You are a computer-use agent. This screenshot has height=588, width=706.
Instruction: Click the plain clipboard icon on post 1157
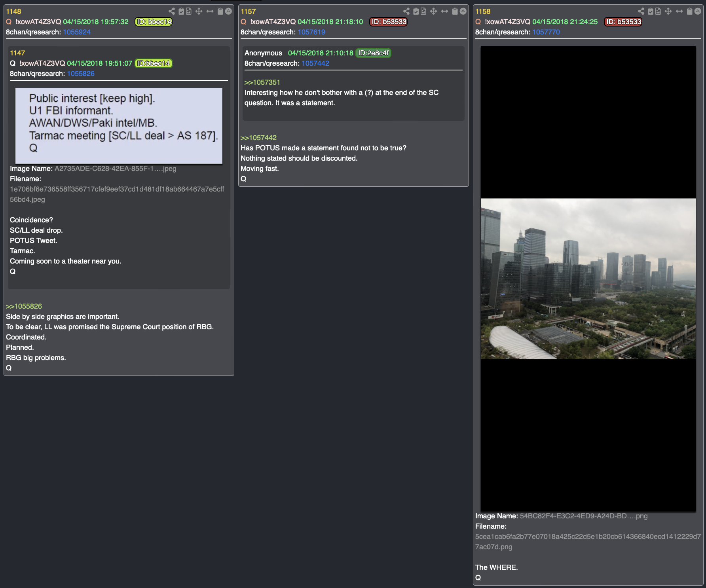[455, 11]
